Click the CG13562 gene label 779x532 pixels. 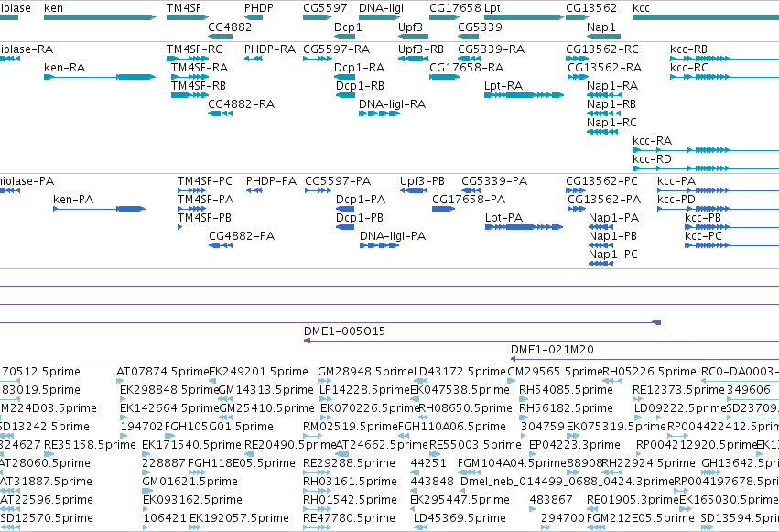[x=591, y=8]
